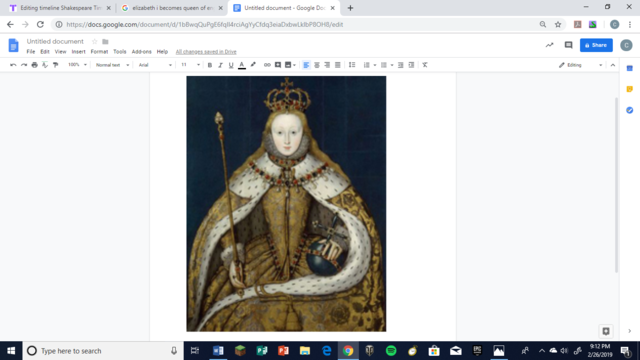
Task: Move document using folder icon
Action: (x=105, y=42)
